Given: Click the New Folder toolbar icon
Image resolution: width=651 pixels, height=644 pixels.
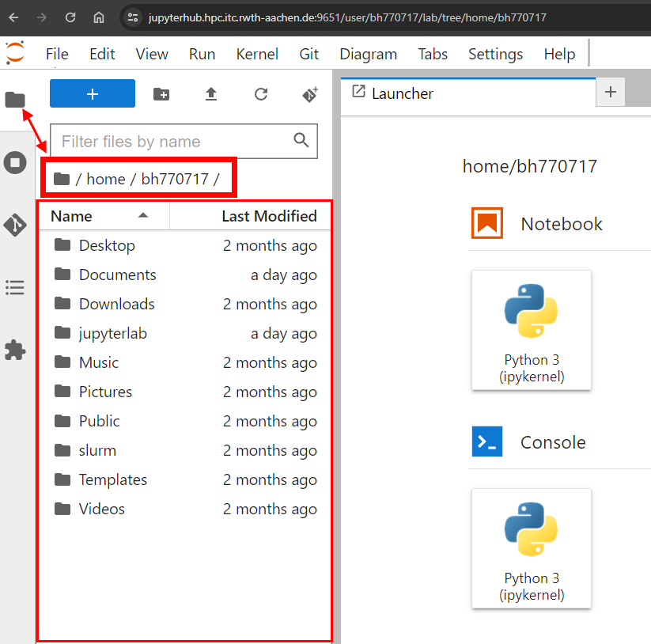Looking at the screenshot, I should pos(161,94).
